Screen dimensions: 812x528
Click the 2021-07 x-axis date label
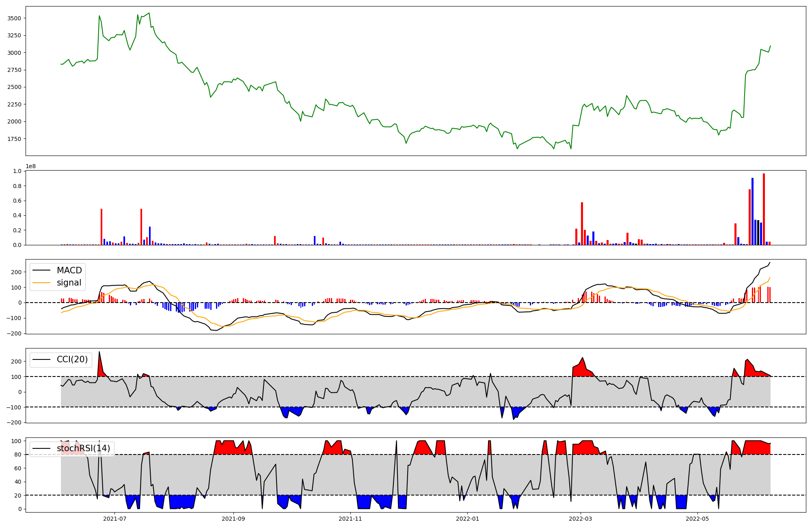click(x=115, y=519)
